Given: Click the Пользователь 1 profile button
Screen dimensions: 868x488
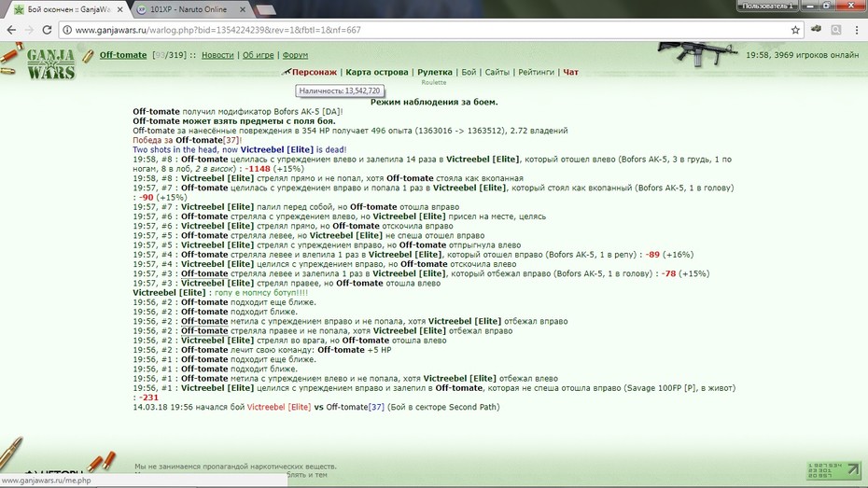Looking at the screenshot, I should pos(767,6).
